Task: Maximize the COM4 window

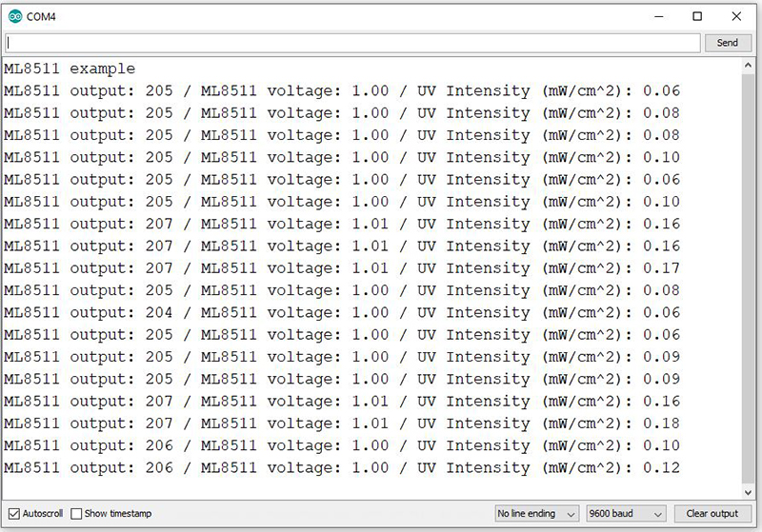Action: coord(697,16)
